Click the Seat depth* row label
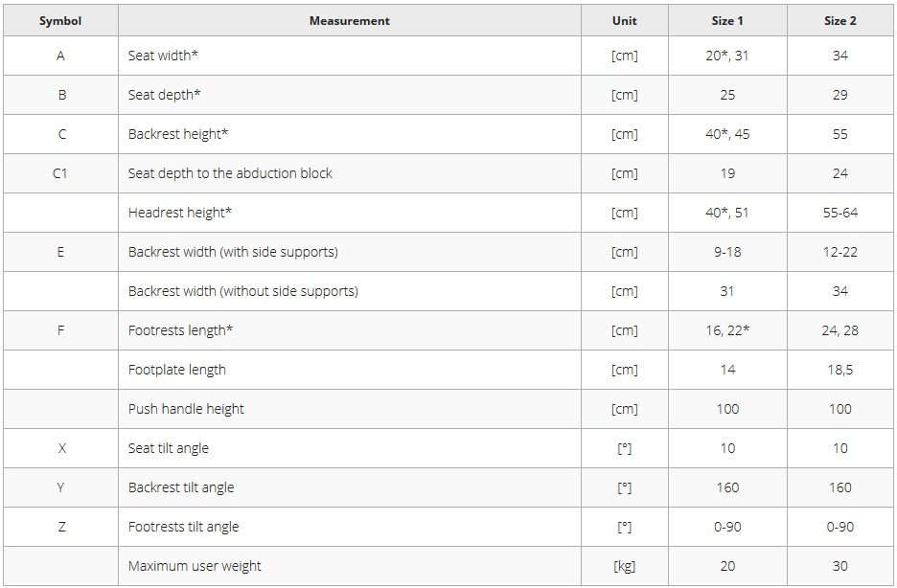Viewport: 897px width, 588px height. [x=164, y=95]
